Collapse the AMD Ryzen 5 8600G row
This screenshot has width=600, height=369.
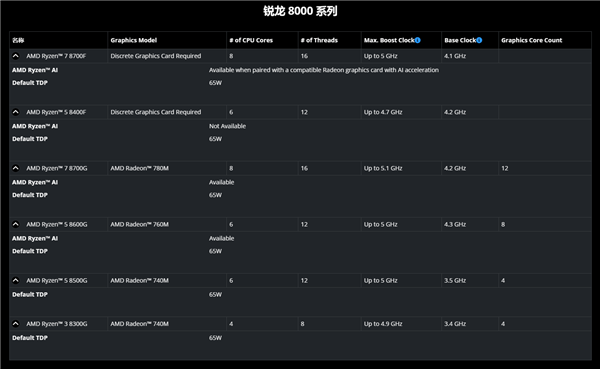pyautogui.click(x=16, y=224)
